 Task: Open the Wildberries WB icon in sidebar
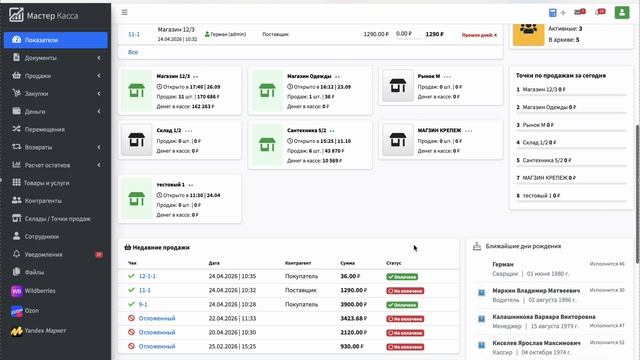[16, 291]
